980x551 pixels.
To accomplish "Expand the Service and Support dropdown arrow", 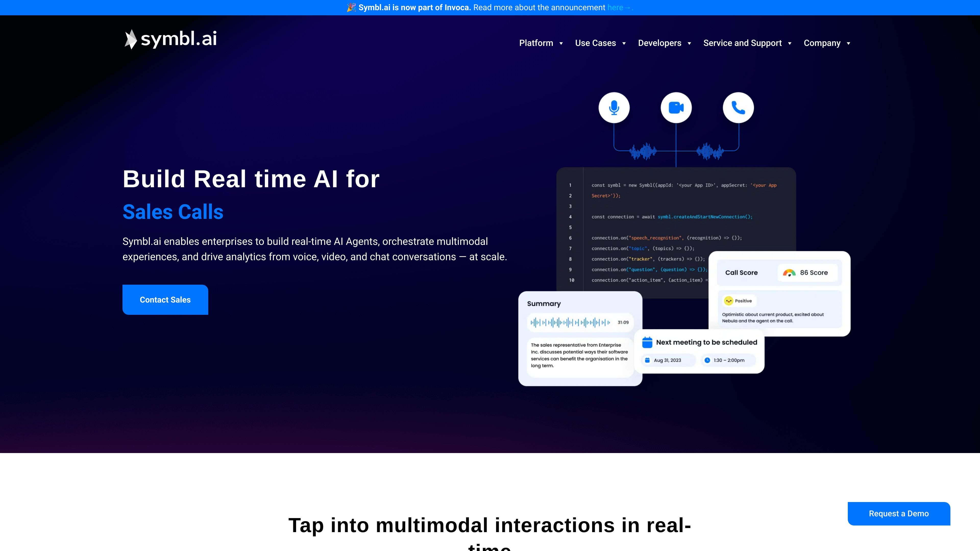I will (790, 43).
